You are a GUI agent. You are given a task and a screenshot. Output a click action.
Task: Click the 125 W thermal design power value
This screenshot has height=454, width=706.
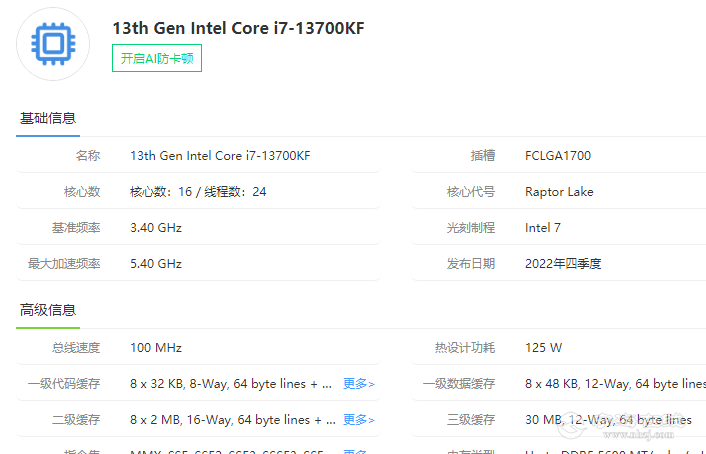coord(543,347)
